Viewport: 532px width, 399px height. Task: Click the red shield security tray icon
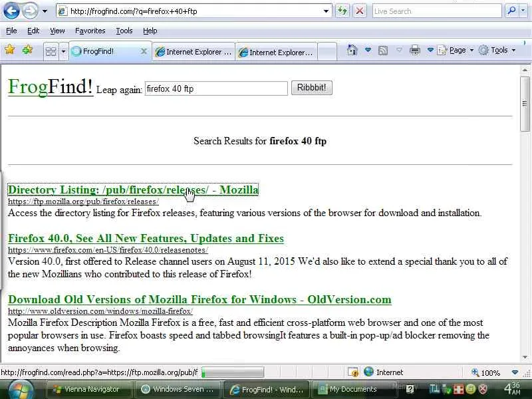(483, 389)
